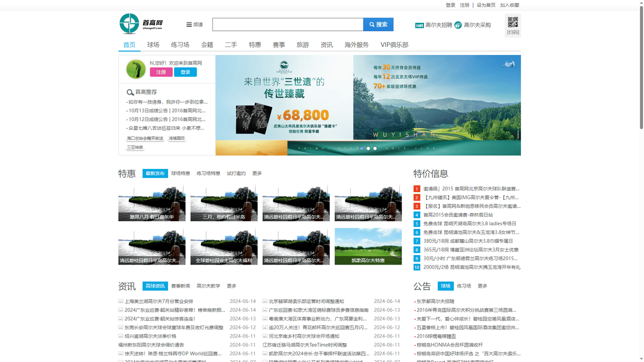Select 高尔夫教学 tab

pos(208,286)
